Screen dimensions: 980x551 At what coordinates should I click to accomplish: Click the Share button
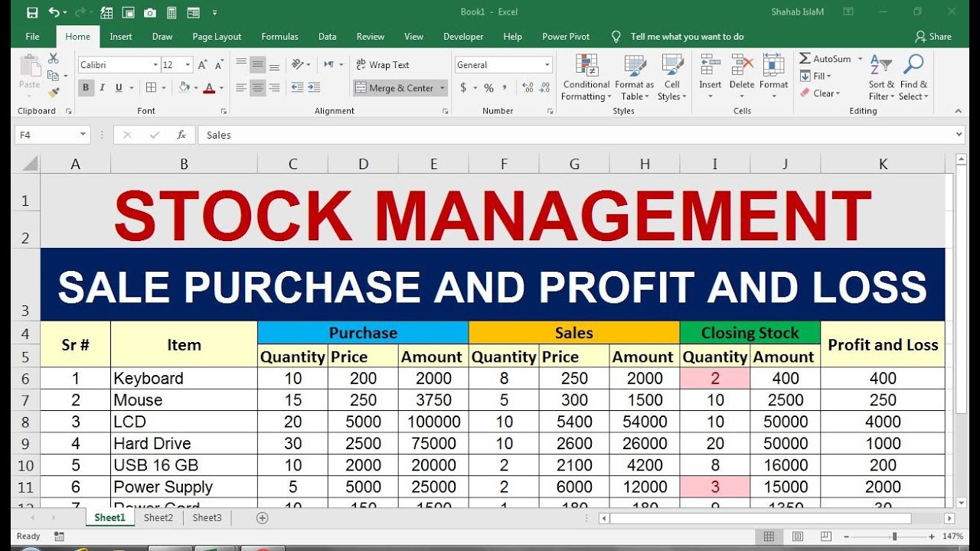pos(933,36)
